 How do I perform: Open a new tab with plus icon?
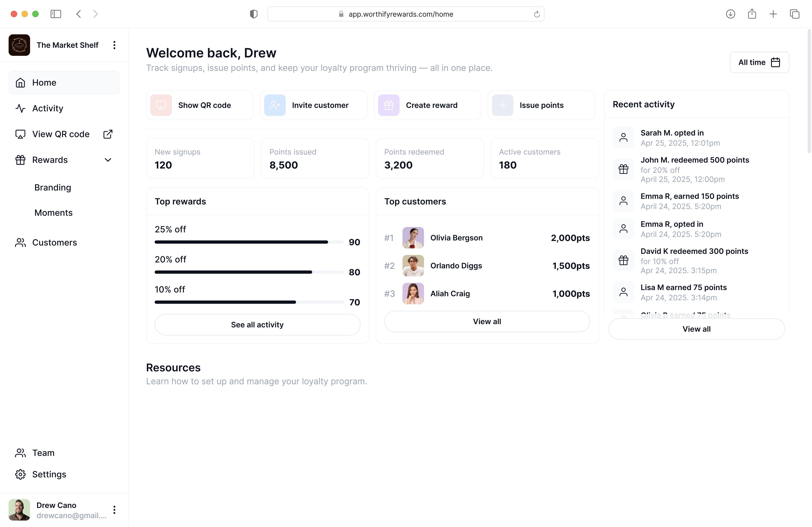[x=773, y=14]
